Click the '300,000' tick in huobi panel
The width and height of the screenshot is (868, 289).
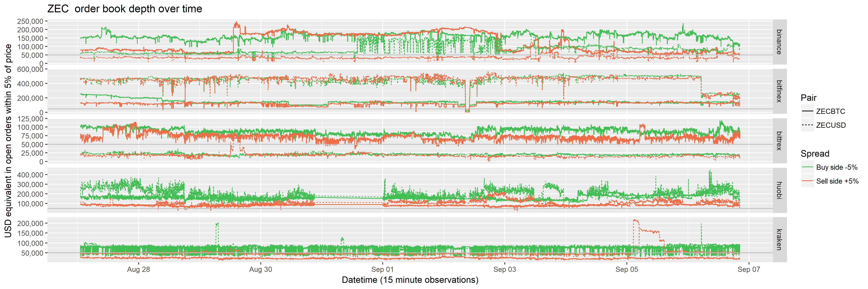coord(30,184)
